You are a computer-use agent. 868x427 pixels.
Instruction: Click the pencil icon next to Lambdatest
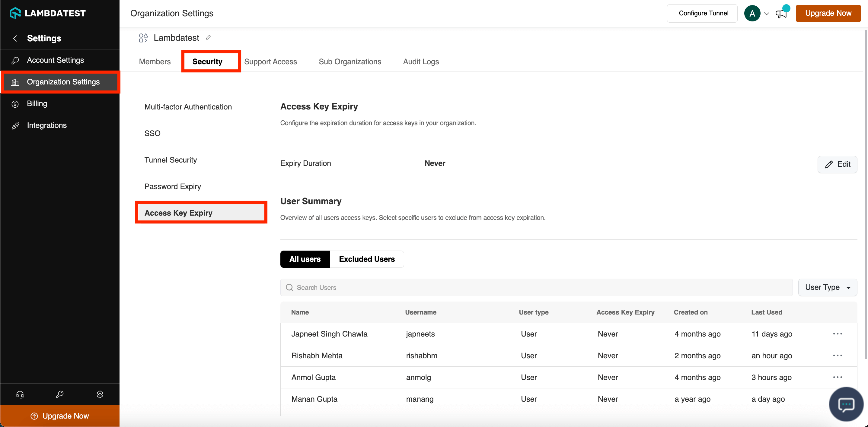pyautogui.click(x=208, y=38)
